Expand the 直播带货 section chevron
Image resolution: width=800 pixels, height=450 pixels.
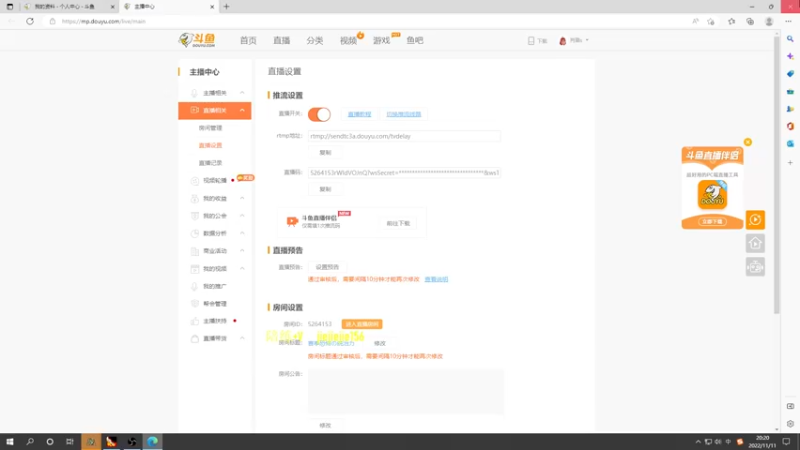242,338
